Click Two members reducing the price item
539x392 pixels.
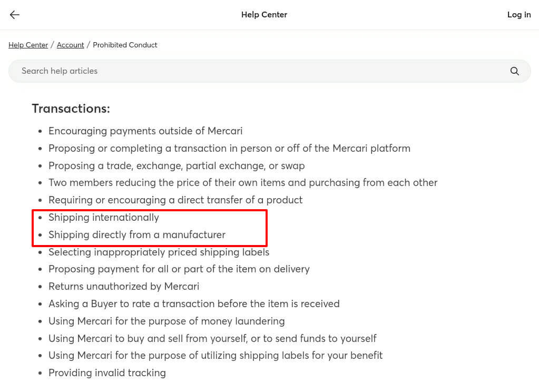243,182
